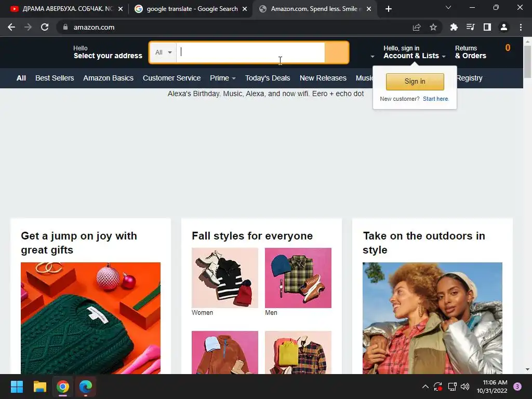
Task: Open the brown fleece jacket thumbnail
Action: (225, 353)
